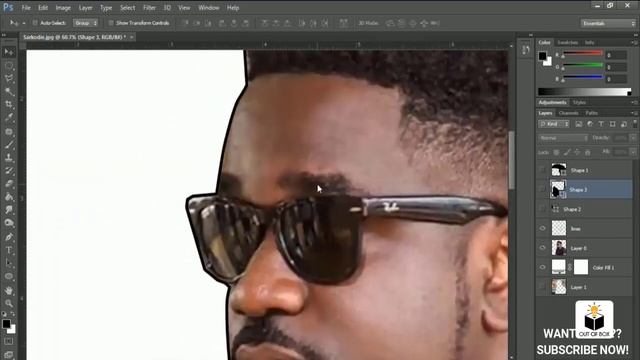This screenshot has height=360, width=640.
Task: Switch to the Swatches tab
Action: tap(568, 42)
